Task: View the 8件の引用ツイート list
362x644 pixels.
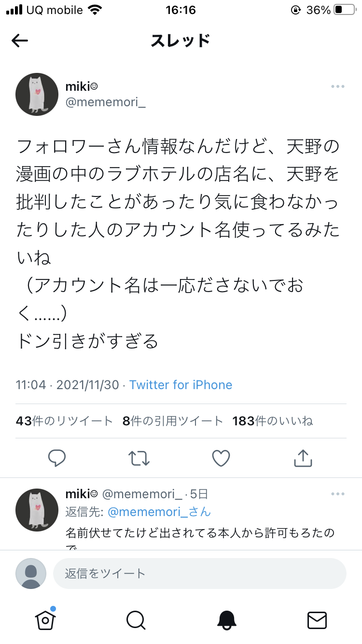Action: pyautogui.click(x=173, y=421)
